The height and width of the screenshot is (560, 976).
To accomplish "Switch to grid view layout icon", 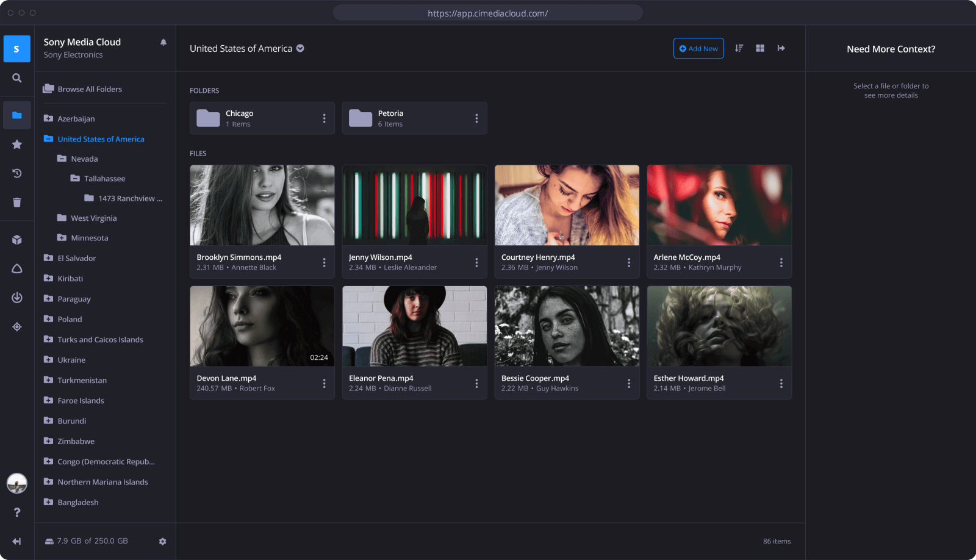I will click(760, 48).
